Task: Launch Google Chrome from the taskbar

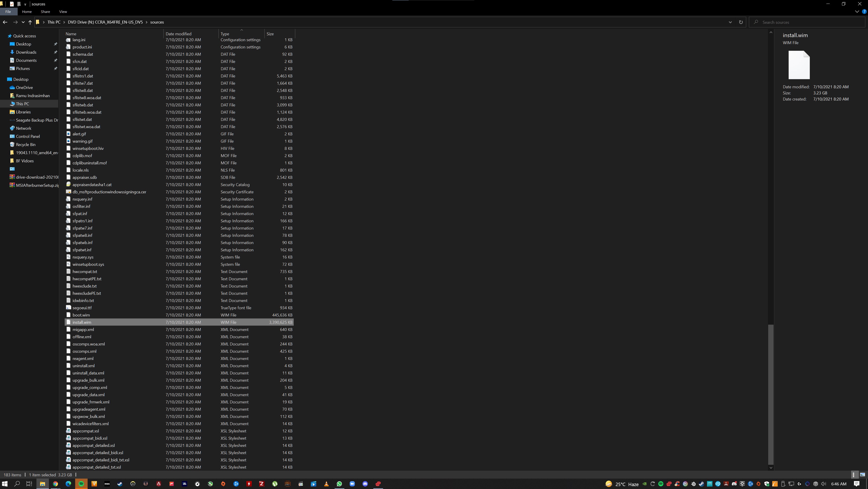Action: [55, 484]
